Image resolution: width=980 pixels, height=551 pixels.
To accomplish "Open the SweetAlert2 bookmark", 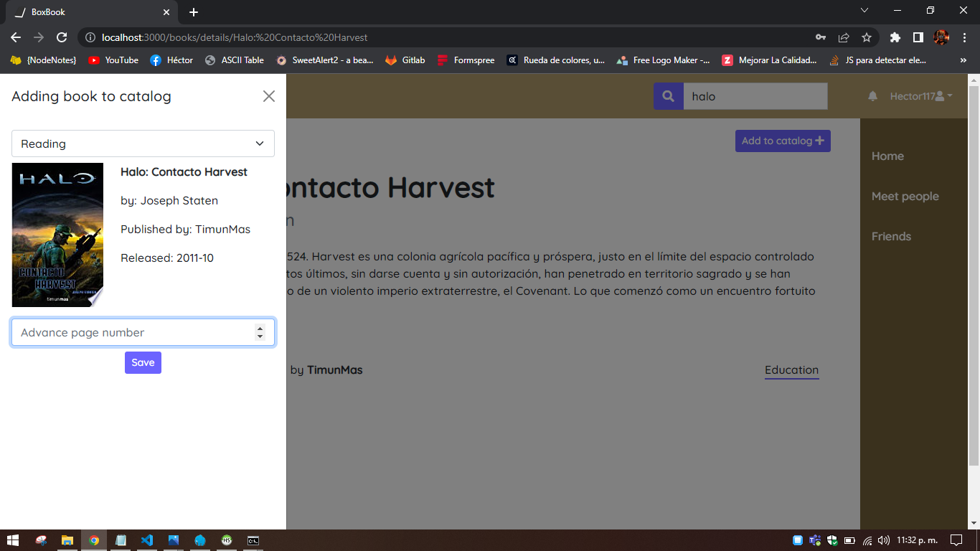I will point(325,60).
